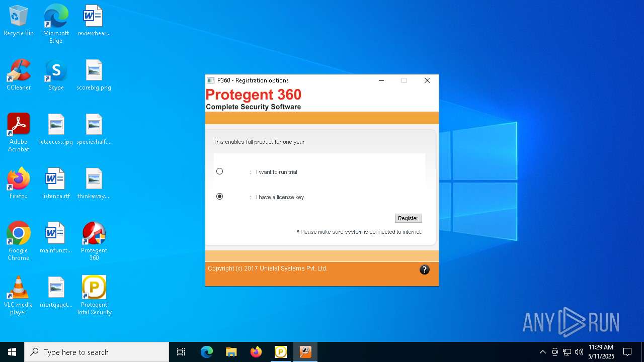Select the letaccess.jpg file icon
Image resolution: width=644 pixels, height=362 pixels.
coord(56,130)
